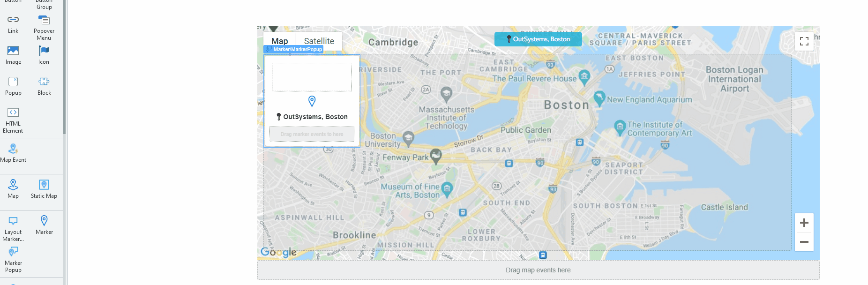Click the Brookline label on map
The width and height of the screenshot is (868, 285).
click(x=354, y=235)
